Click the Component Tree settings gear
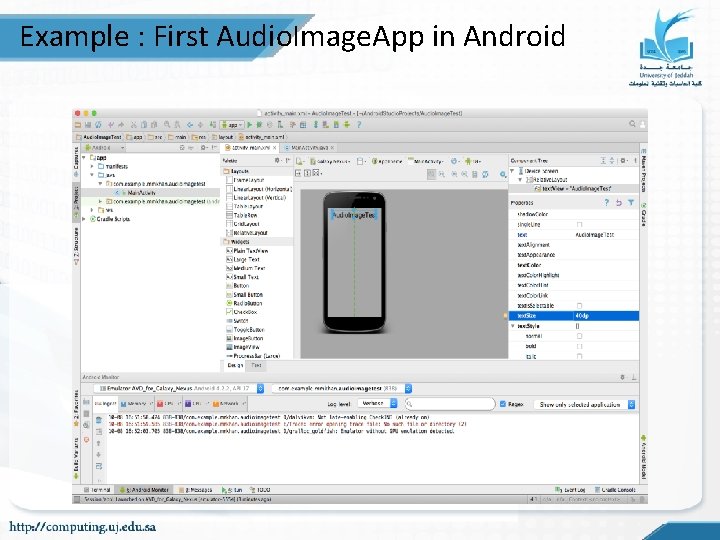720x540 pixels. [623, 161]
